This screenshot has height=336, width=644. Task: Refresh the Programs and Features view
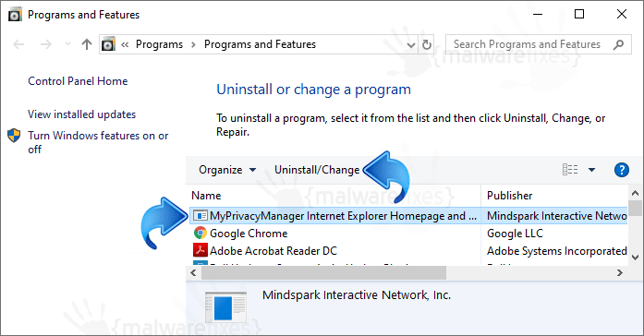tap(427, 44)
